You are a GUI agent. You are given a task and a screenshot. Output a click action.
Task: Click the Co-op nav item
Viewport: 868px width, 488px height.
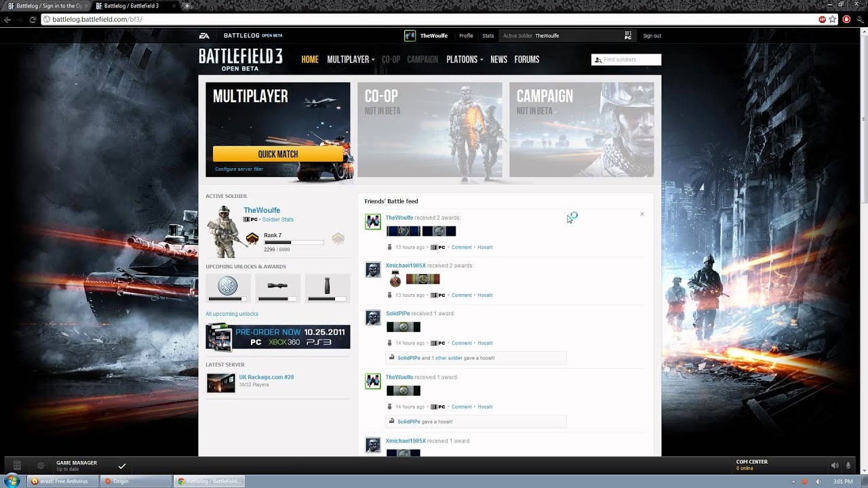pyautogui.click(x=391, y=60)
